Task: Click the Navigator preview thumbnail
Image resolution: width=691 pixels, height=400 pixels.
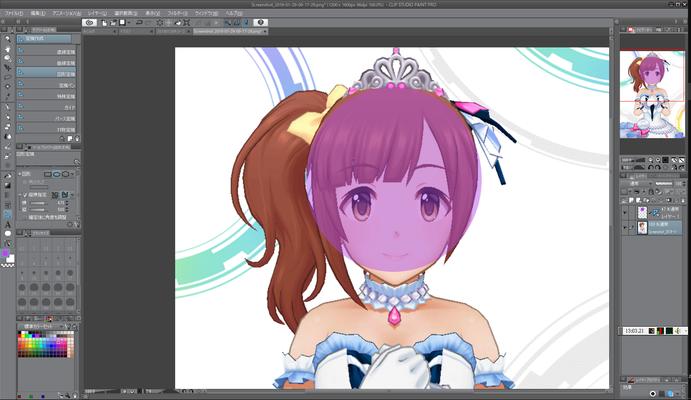Action: tap(652, 94)
